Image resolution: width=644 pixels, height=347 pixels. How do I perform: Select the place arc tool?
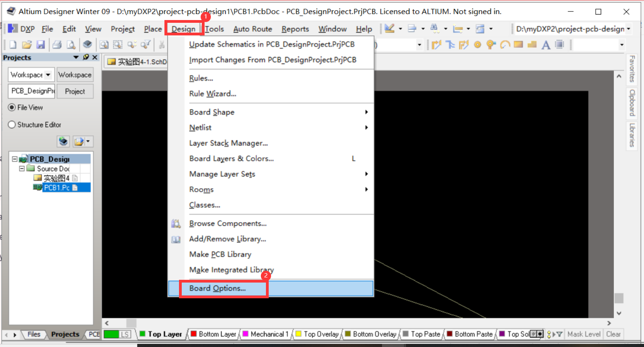tap(505, 45)
